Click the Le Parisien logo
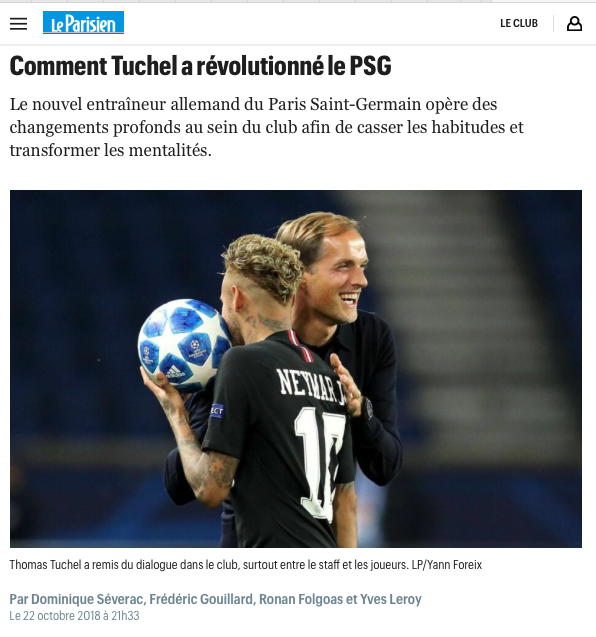596x637 pixels. (x=83, y=22)
